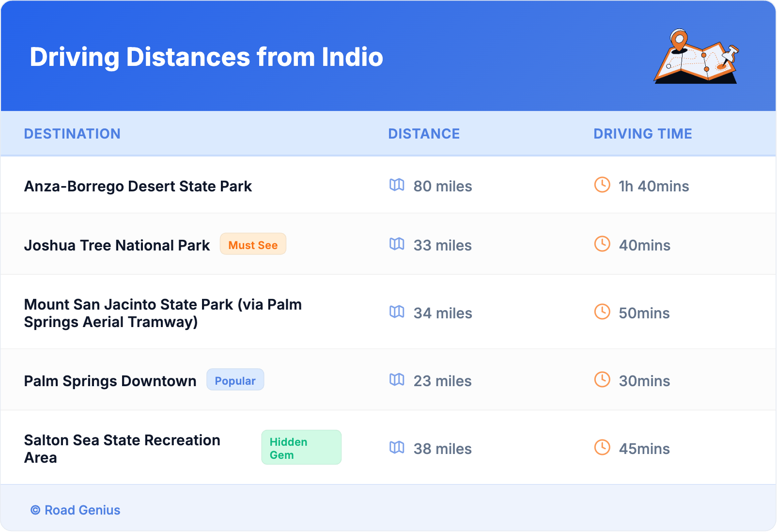777x532 pixels.
Task: Click the Hidden Gem badge
Action: tap(301, 448)
